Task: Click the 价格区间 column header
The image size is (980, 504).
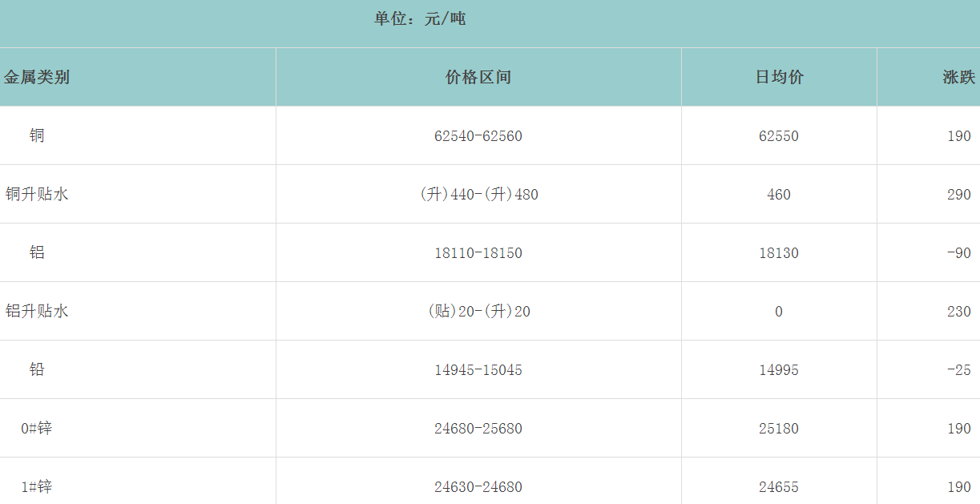Action: pos(478,78)
